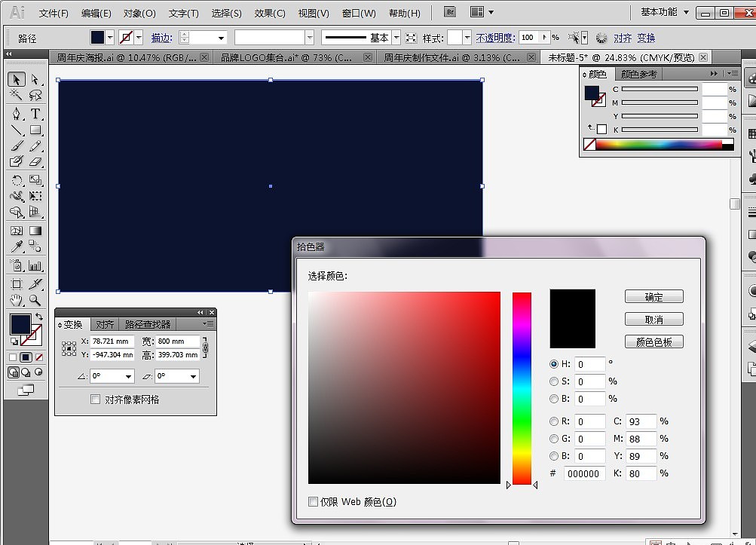
Task: Select the Type tool
Action: pos(35,114)
